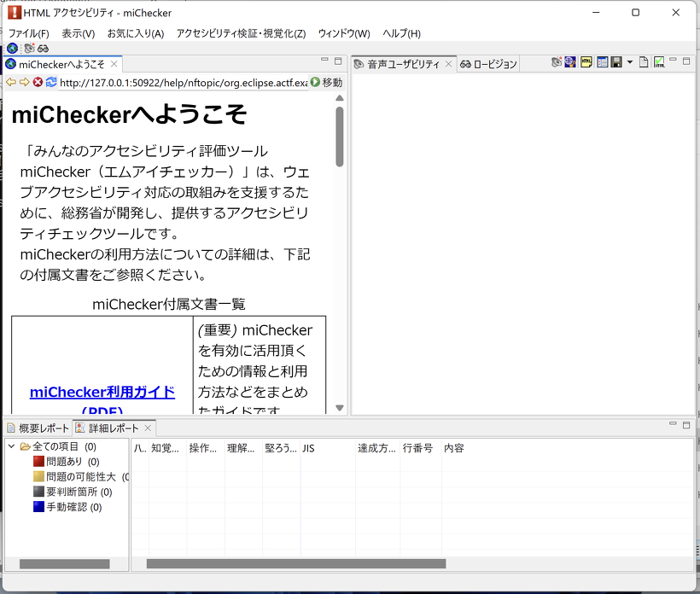Close the 詳細レポート tab

pos(148,428)
